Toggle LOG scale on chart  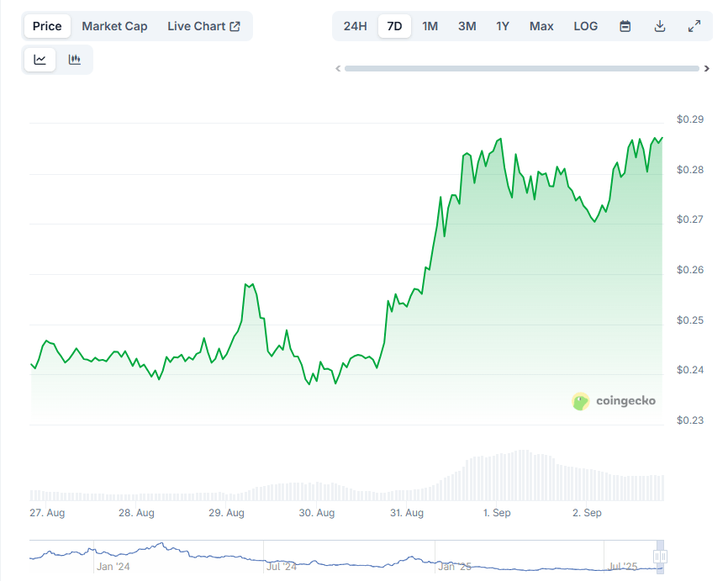[x=585, y=26]
